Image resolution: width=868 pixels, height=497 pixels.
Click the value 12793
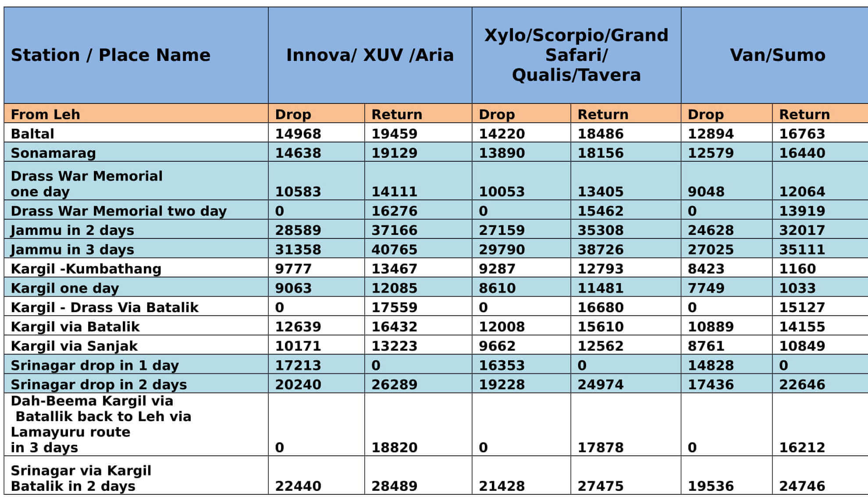pyautogui.click(x=601, y=269)
